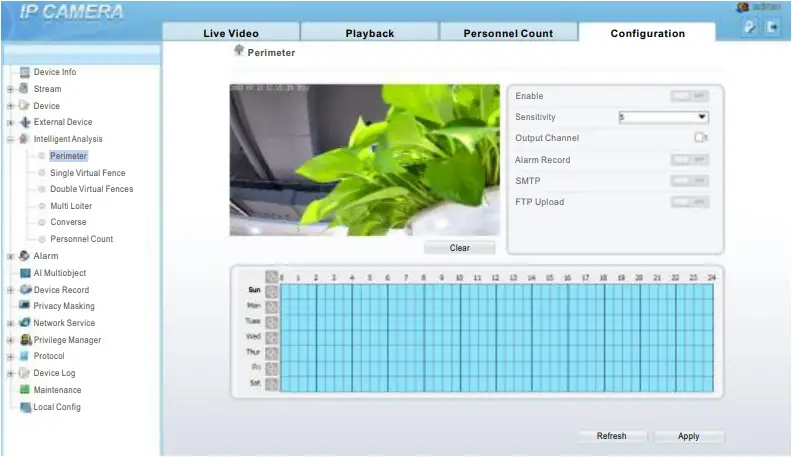Click the Local Config icon
Viewport: 792px width, 457px height.
click(25, 407)
